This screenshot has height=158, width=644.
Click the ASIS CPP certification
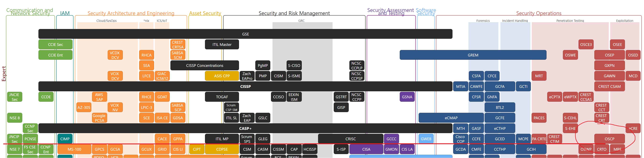pos(222,76)
